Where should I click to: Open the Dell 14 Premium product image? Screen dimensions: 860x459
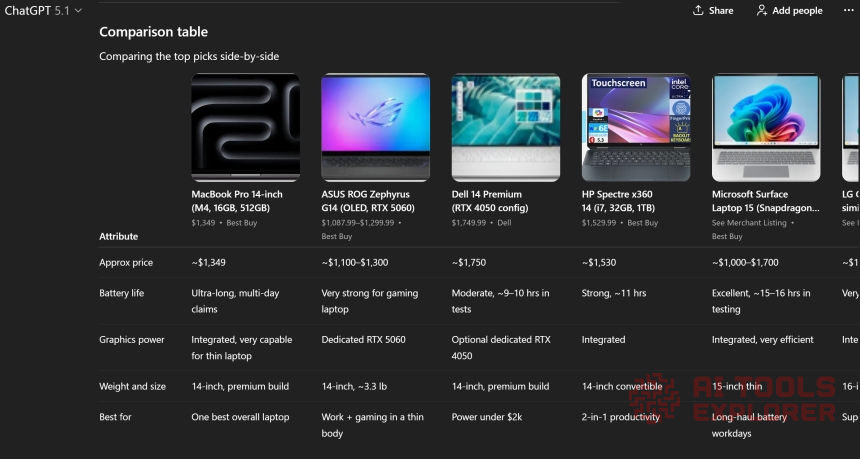[x=506, y=127]
